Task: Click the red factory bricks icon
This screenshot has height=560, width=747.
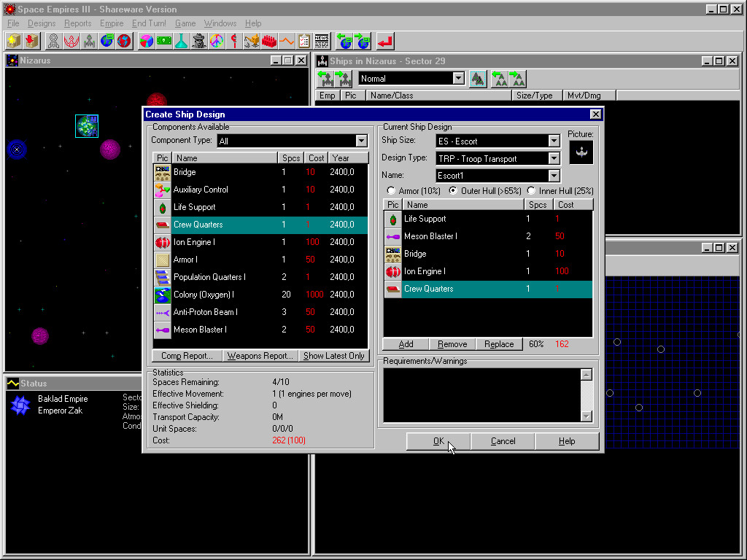Action: 270,41
